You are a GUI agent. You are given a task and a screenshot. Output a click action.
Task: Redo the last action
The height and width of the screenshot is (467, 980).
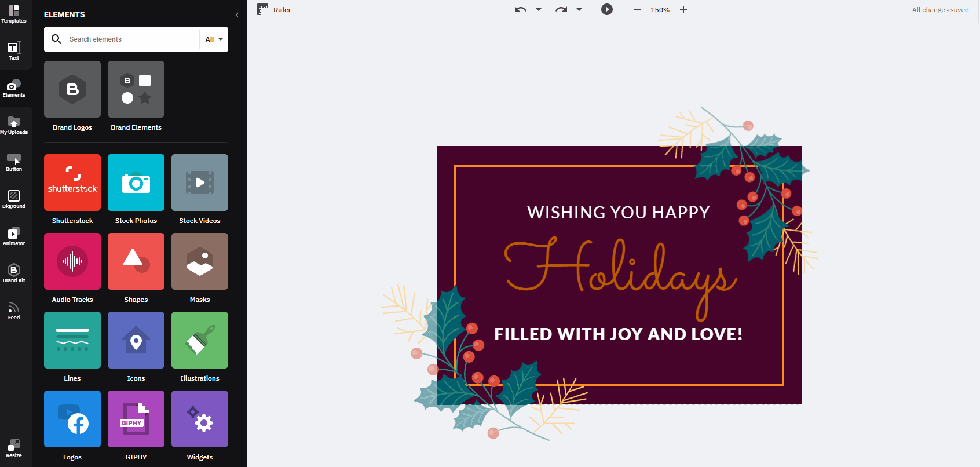pos(561,9)
